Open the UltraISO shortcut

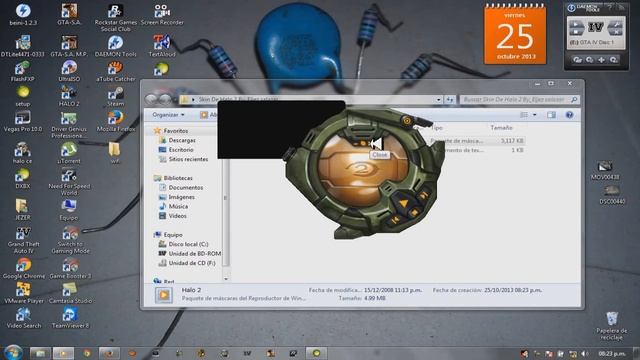(x=69, y=71)
